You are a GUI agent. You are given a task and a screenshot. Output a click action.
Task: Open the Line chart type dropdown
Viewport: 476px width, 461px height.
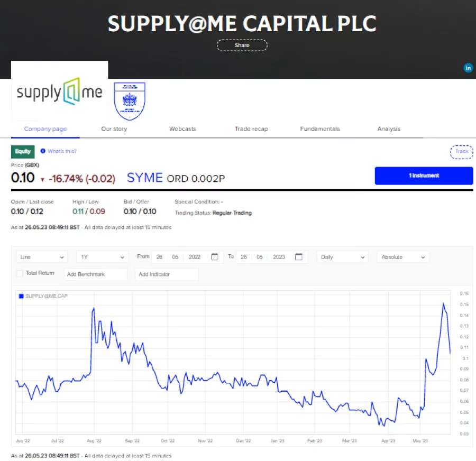(x=41, y=256)
